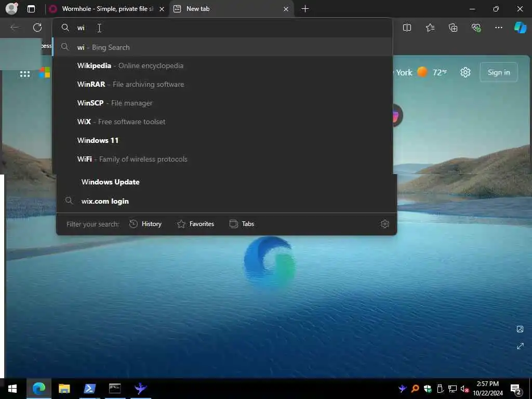The image size is (532, 399).
Task: Reload the page with refresh icon
Action: 37,28
